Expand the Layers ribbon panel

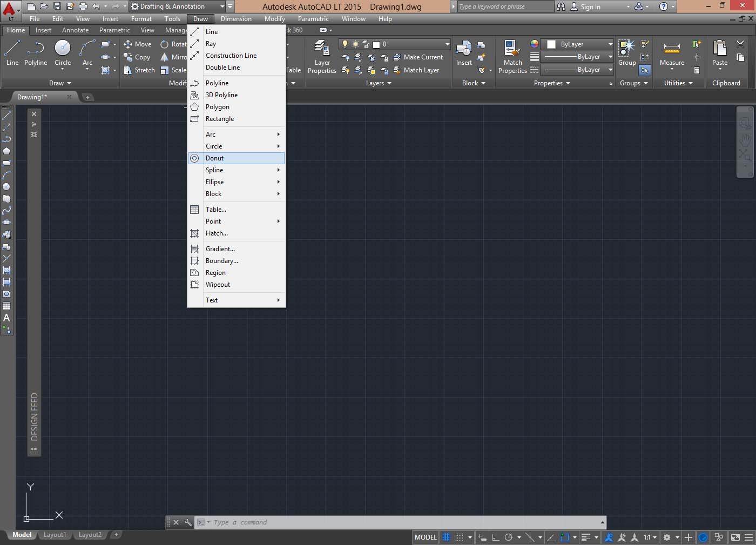point(378,83)
